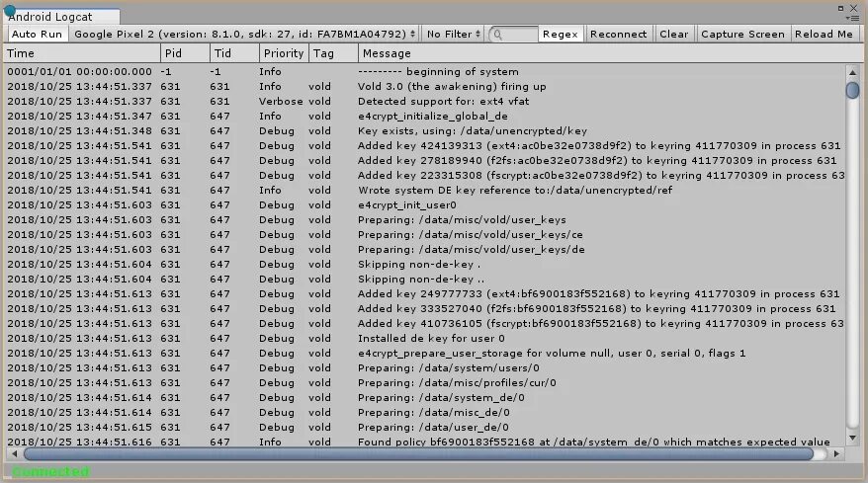Toggle the Auto Run button
This screenshot has height=483, width=868.
tap(37, 35)
